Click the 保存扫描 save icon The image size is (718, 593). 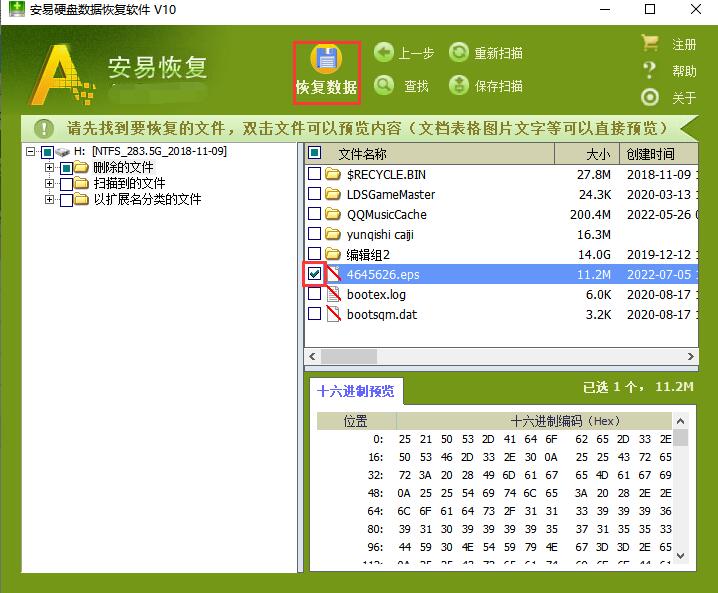pos(459,85)
